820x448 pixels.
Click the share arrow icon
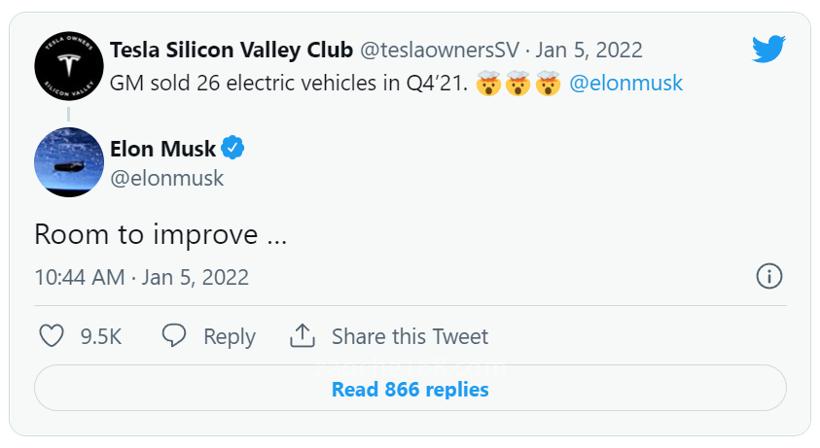pos(302,336)
